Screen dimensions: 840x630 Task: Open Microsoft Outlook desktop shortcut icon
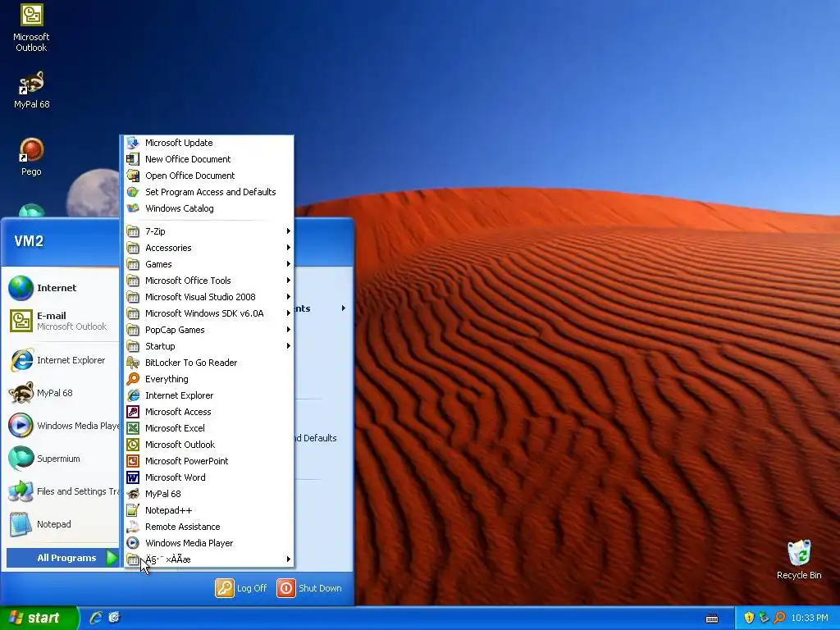tap(31, 28)
